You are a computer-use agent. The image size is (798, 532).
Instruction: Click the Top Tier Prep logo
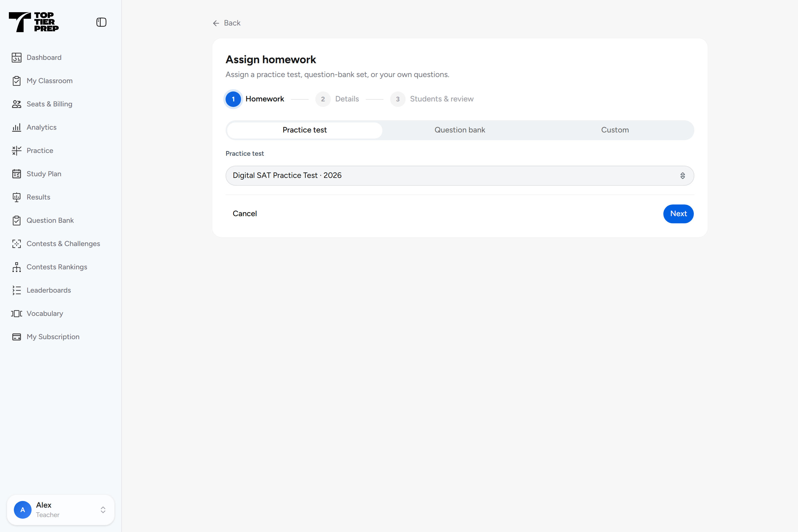34,22
